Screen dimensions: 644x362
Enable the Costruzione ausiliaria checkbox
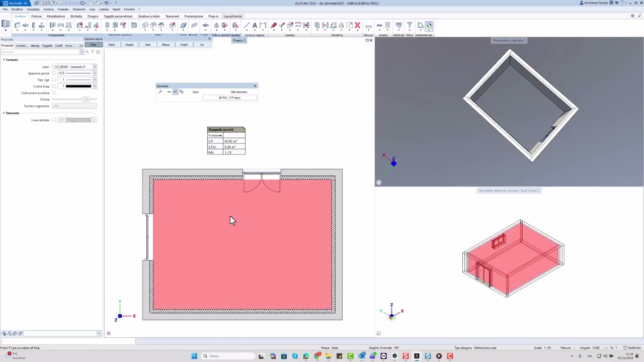click(x=54, y=93)
